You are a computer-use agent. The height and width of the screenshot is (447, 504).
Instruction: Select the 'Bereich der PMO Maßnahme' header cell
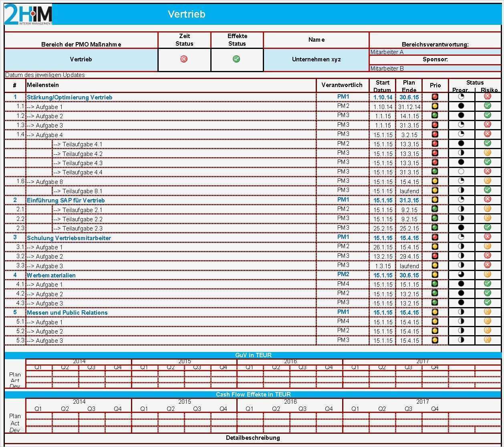(x=81, y=40)
